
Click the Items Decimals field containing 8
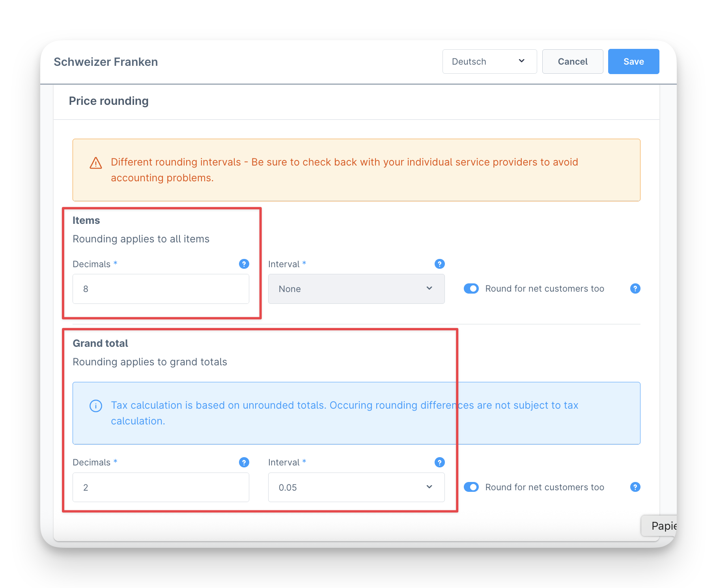pyautogui.click(x=161, y=289)
